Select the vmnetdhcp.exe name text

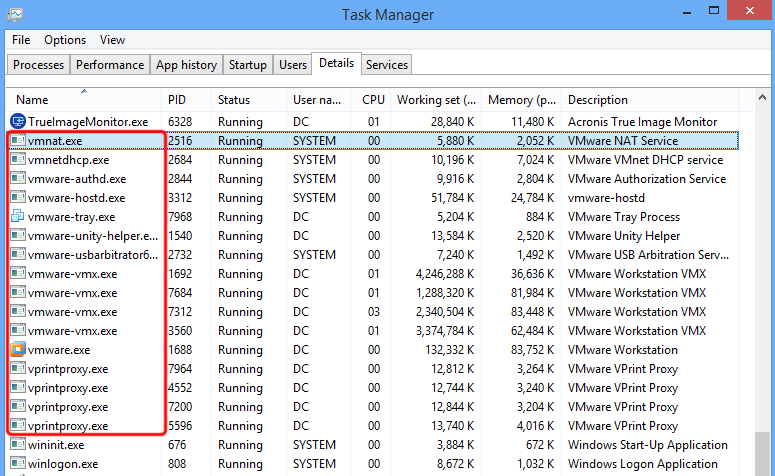click(69, 160)
